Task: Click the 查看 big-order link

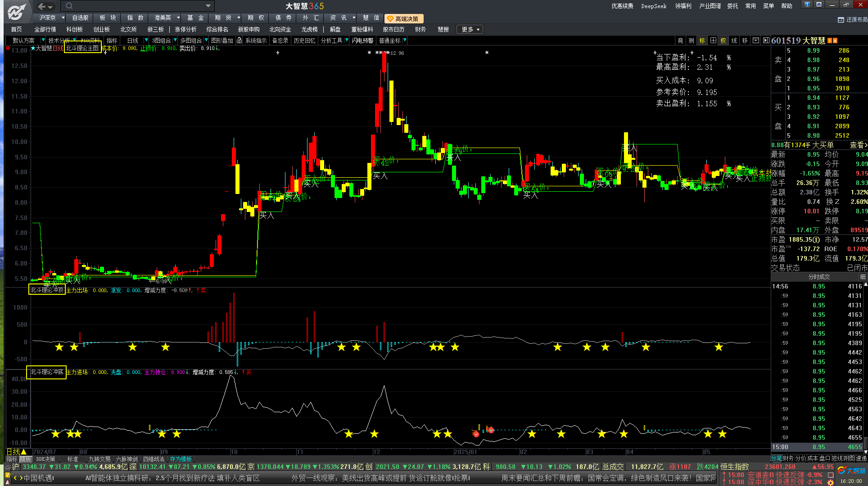Action: 858,145
